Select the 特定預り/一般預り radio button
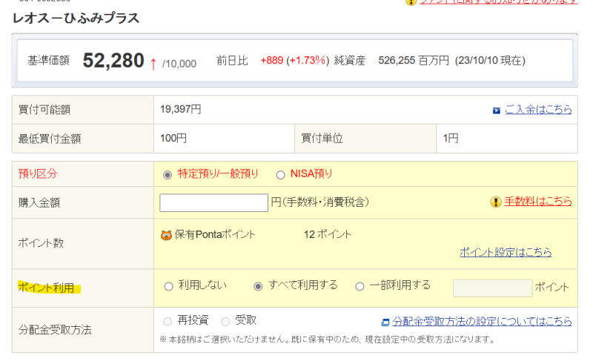This screenshot has height=364, width=593. click(168, 175)
